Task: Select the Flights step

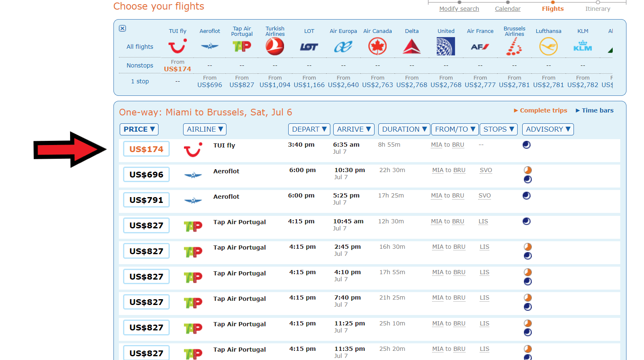Action: pyautogui.click(x=553, y=9)
